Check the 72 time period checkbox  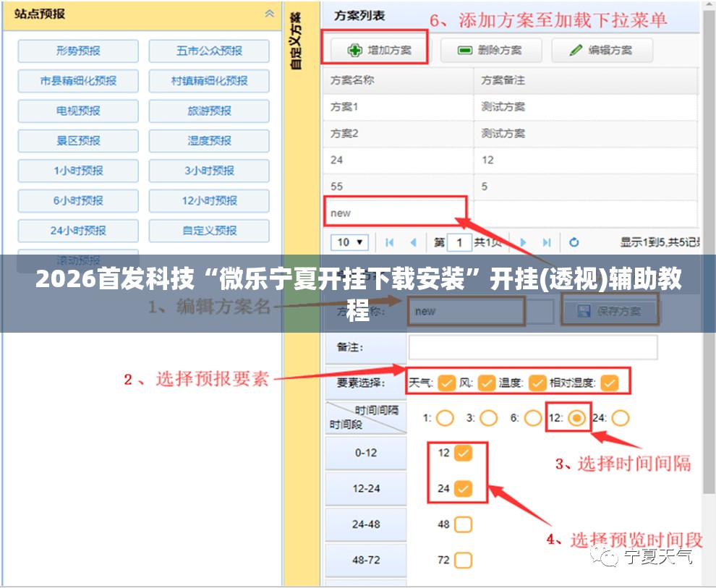(463, 560)
